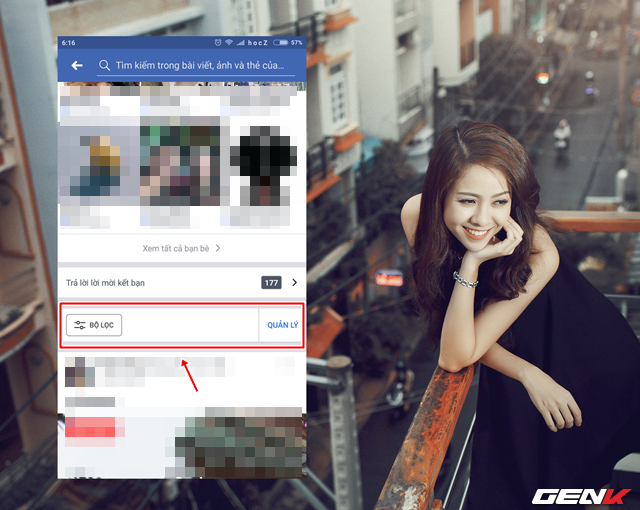Expand the chevron beside the 177 badge
The width and height of the screenshot is (640, 510).
pyautogui.click(x=295, y=282)
